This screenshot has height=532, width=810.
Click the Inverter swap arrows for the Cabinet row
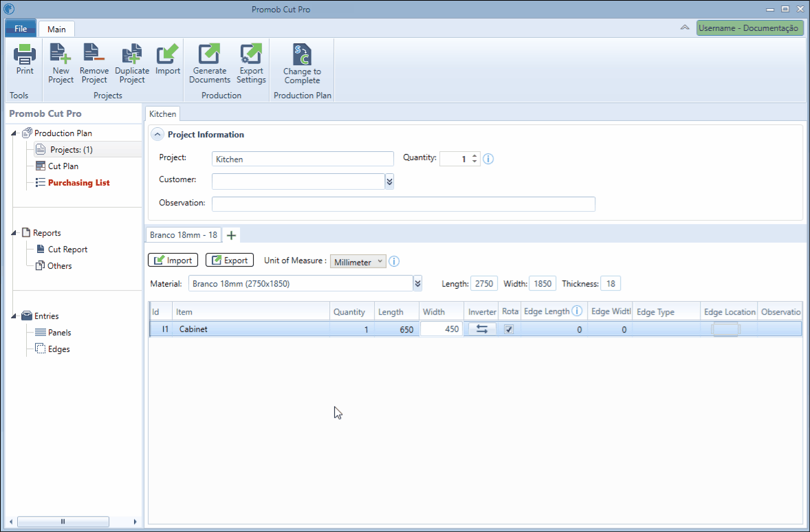click(x=482, y=329)
